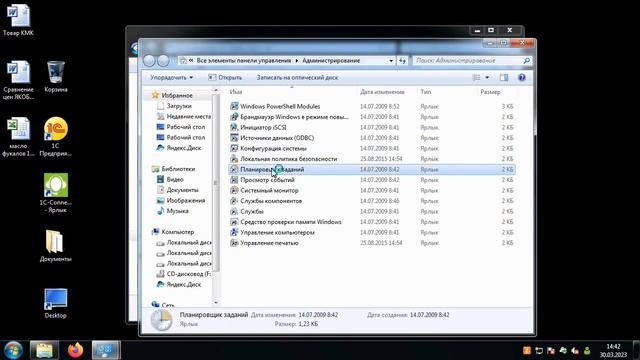Screen dimensions: 640x360
Task: Click the Back navigation button
Action: (149, 61)
